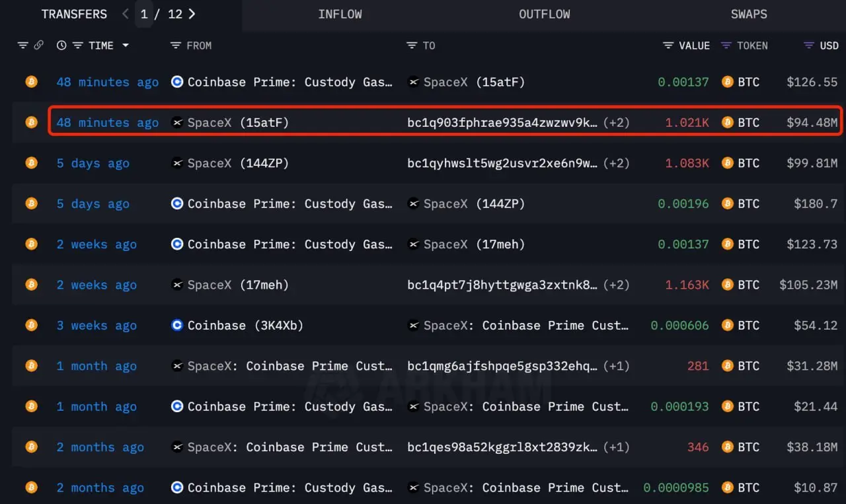Expand (+2) recipients after bc1qyhwslt5wg2usvr2xe6n9w
The image size is (846, 504).
click(616, 163)
